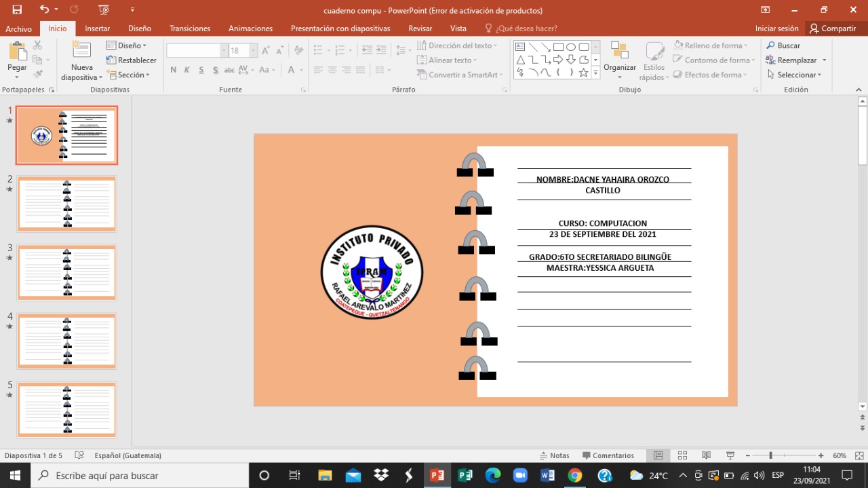Select the right arrow block shape
The height and width of the screenshot is (488, 868).
click(558, 60)
